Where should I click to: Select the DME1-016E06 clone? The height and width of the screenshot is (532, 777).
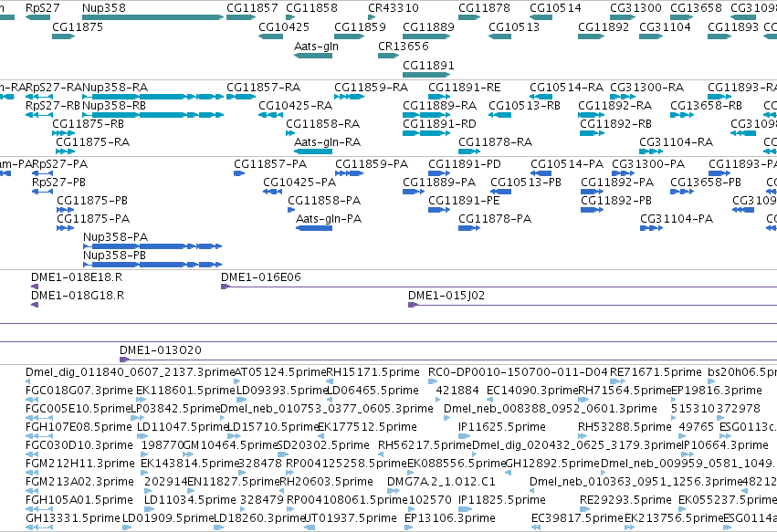coord(499,287)
